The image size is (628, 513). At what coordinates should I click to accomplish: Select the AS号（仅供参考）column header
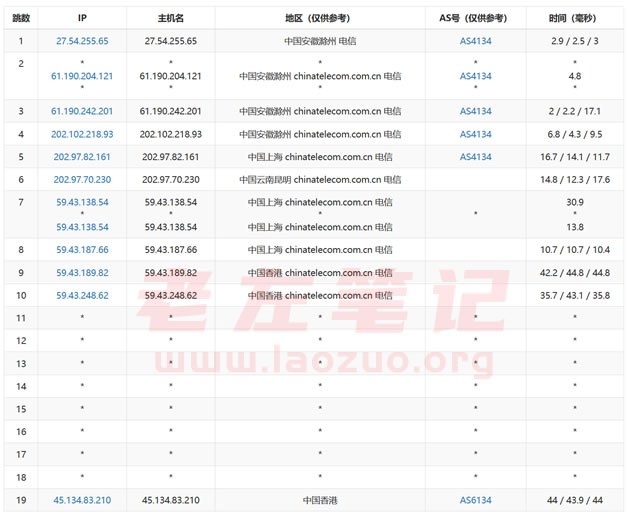(x=475, y=18)
